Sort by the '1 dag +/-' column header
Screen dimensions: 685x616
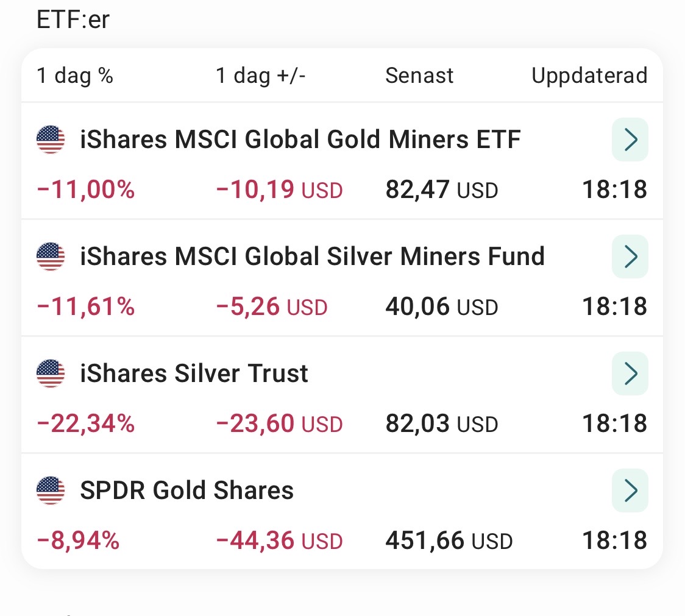[x=261, y=76]
